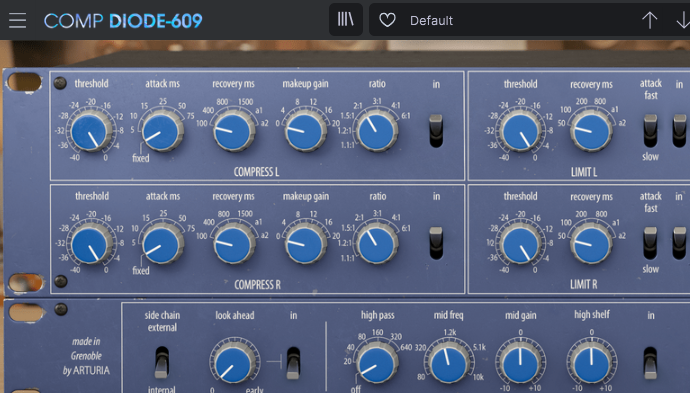Click the COMPRESS R section label
690x393 pixels.
(x=257, y=285)
